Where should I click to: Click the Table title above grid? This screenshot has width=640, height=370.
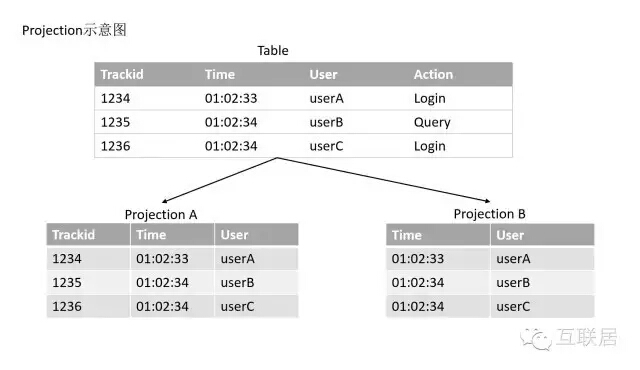[x=273, y=51]
